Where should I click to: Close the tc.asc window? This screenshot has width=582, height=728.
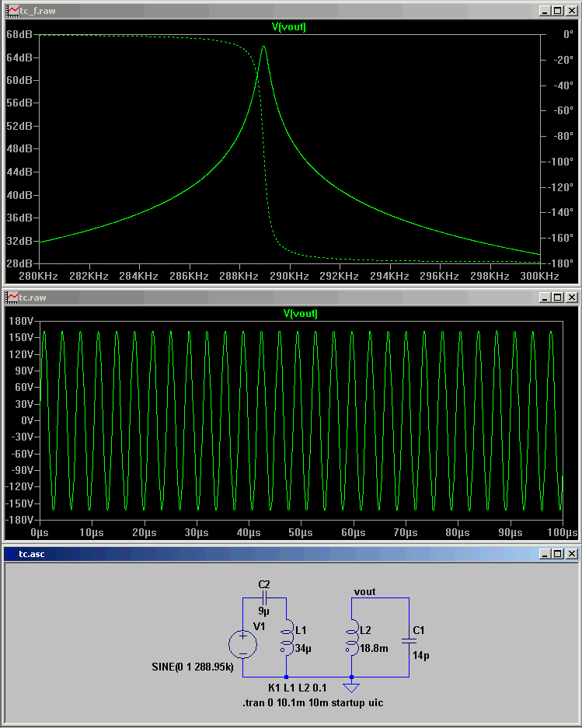point(572,554)
